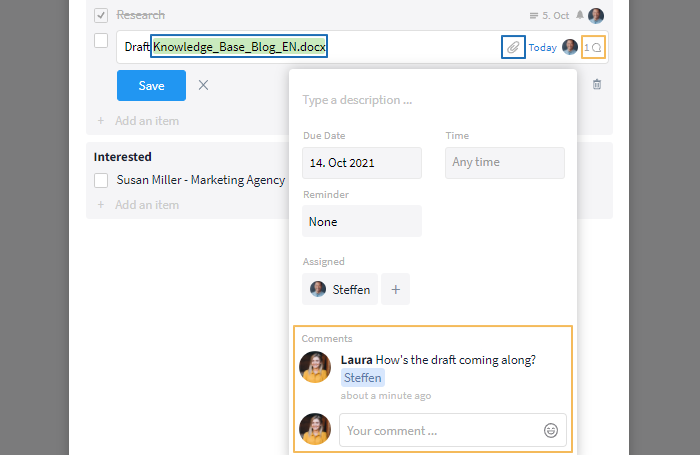The image size is (700, 455).
Task: Click the Your comment input field
Action: (x=440, y=431)
